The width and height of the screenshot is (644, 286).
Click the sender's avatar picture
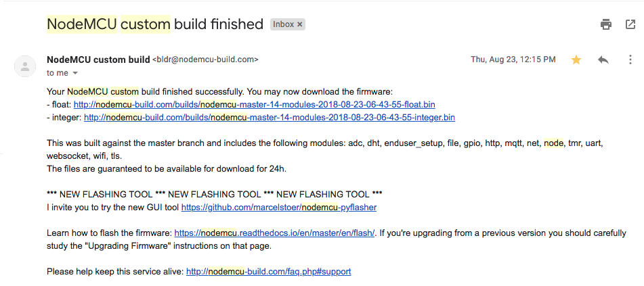(x=25, y=66)
